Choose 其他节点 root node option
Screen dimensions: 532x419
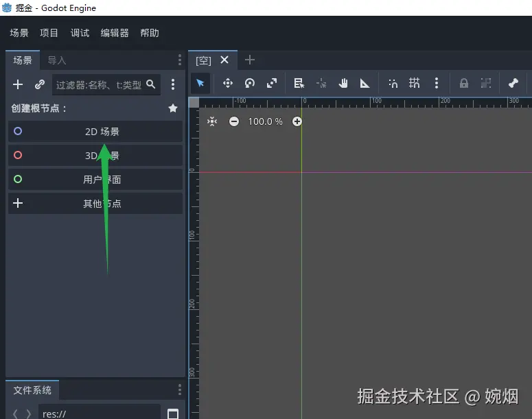click(95, 204)
